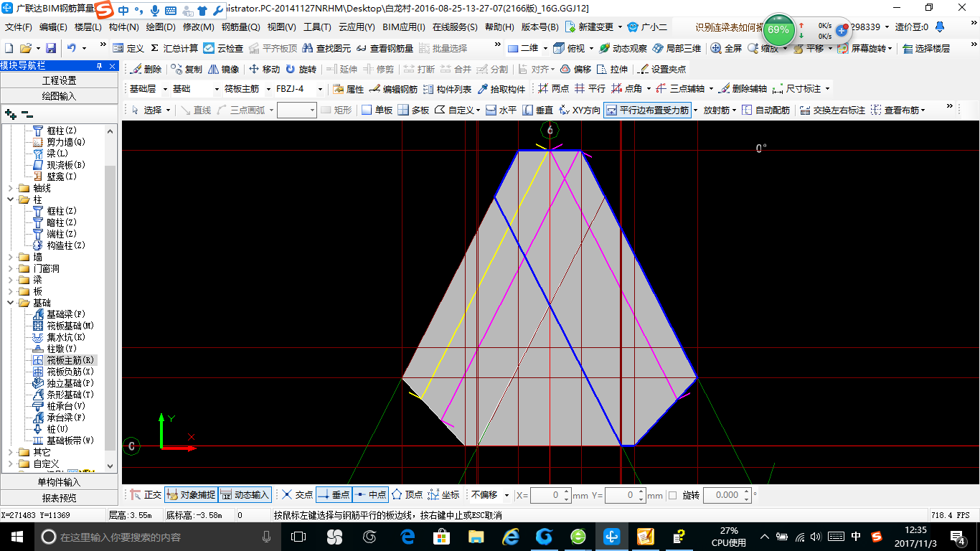Viewport: 980px width, 551px height.
Task: Toggle 正交 orthogonal mode
Action: (x=146, y=495)
